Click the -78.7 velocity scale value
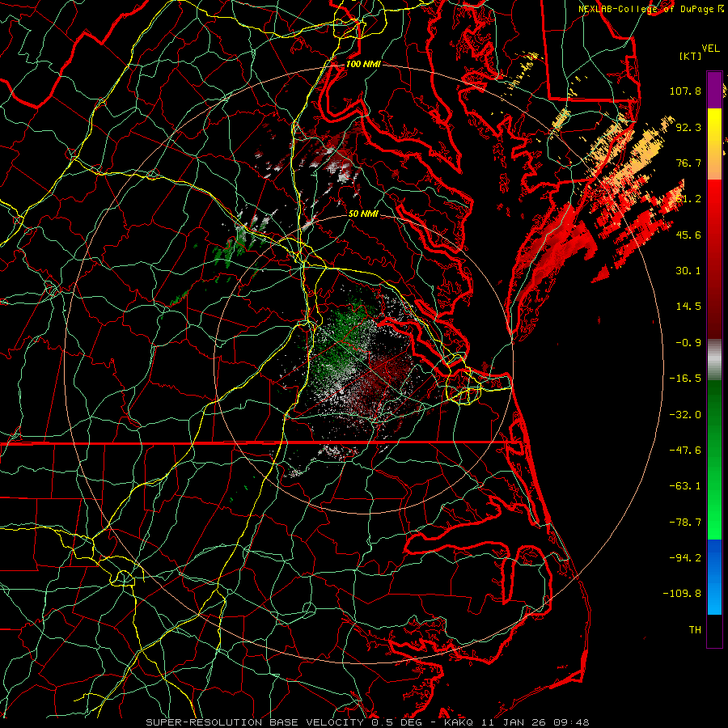This screenshot has width=728, height=728. tap(685, 523)
